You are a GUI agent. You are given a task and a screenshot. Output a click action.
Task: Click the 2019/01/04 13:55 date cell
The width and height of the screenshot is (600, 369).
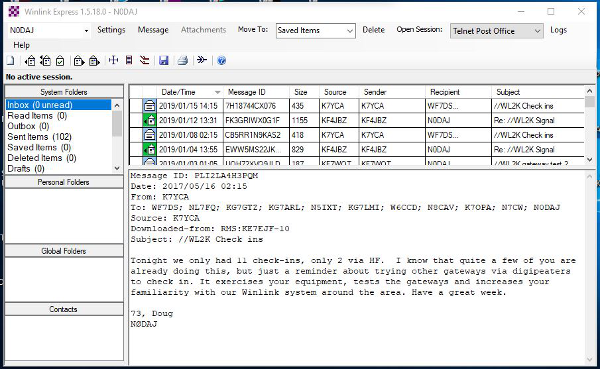[x=188, y=150]
